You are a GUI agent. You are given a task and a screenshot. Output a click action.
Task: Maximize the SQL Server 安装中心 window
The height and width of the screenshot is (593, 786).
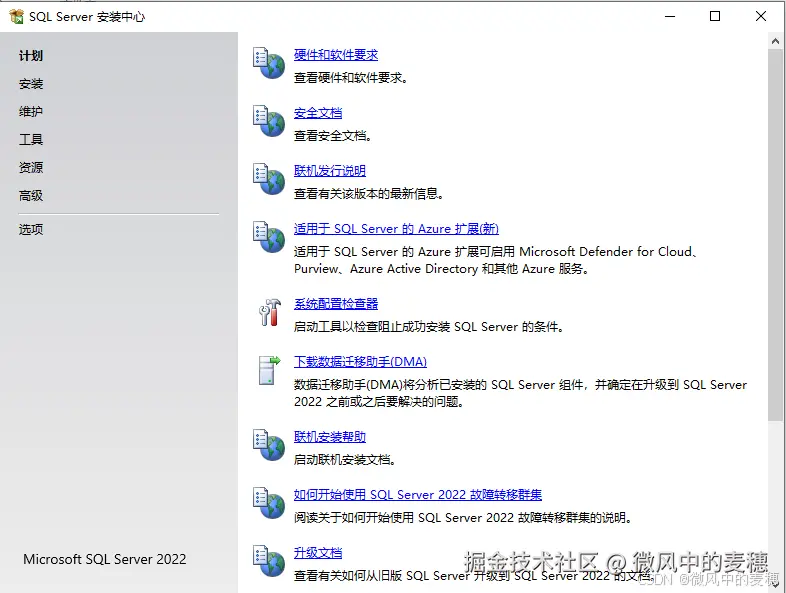pos(715,17)
